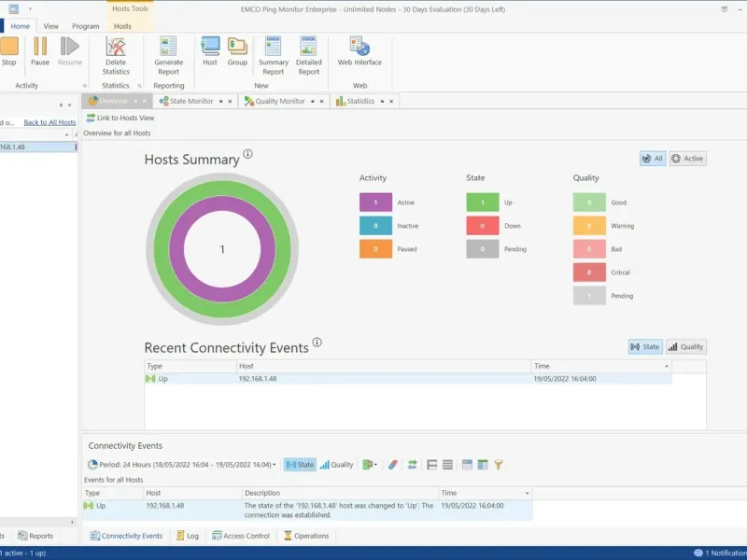Click the filter funnel icon in events toolbar
This screenshot has width=747, height=560.
(499, 465)
